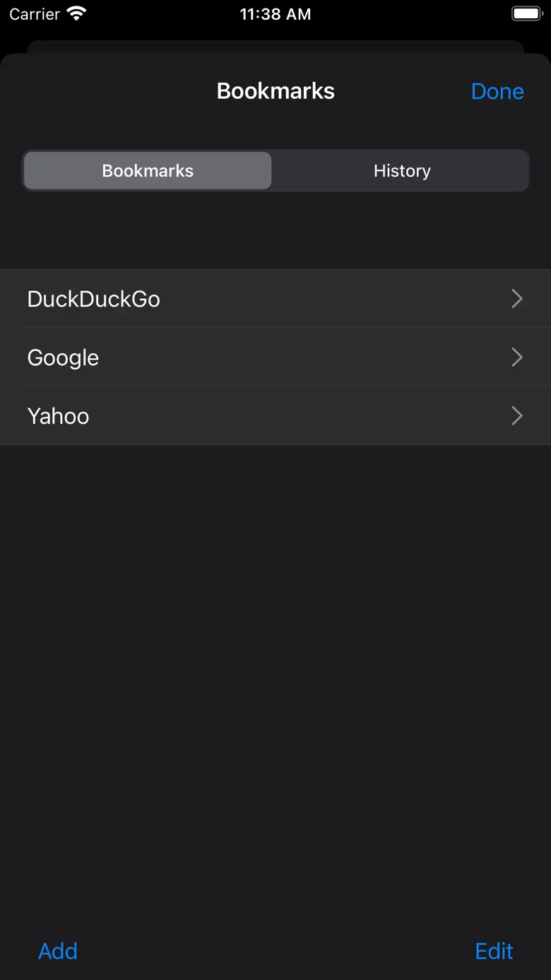Tap the Bookmarks title in the header
Viewport: 551px width, 980px height.
point(275,91)
